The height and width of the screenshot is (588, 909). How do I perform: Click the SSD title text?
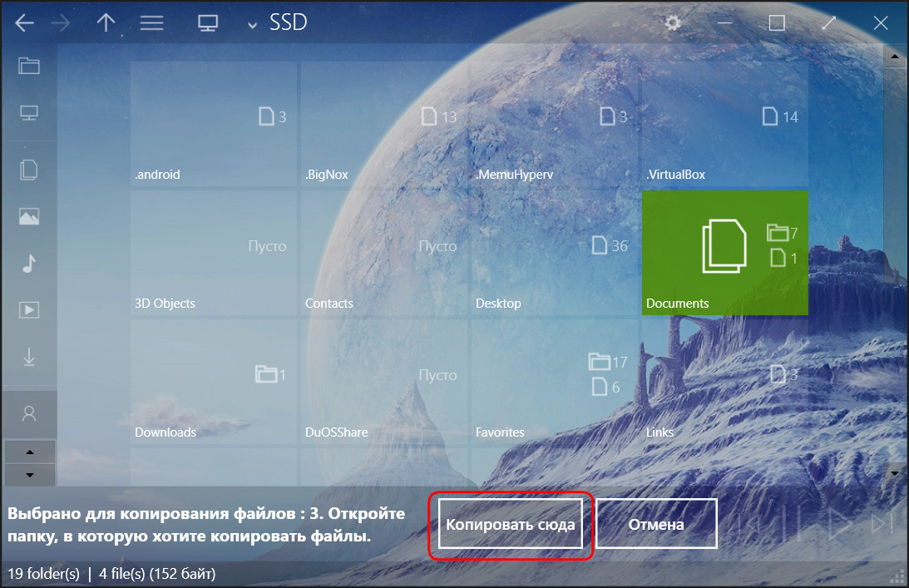click(288, 22)
